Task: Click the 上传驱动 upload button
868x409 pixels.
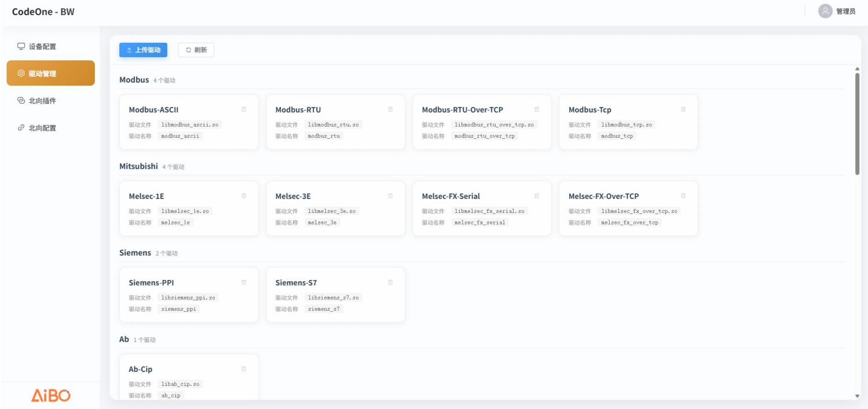Action: point(143,50)
